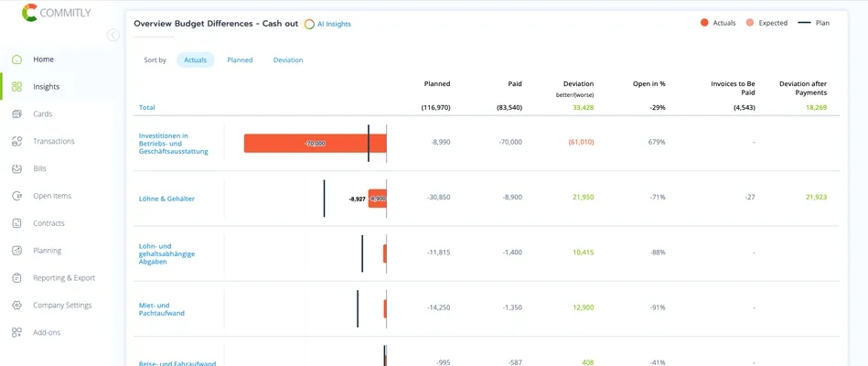Click the AI Insights circle icon
The width and height of the screenshot is (868, 366).
pyautogui.click(x=309, y=25)
